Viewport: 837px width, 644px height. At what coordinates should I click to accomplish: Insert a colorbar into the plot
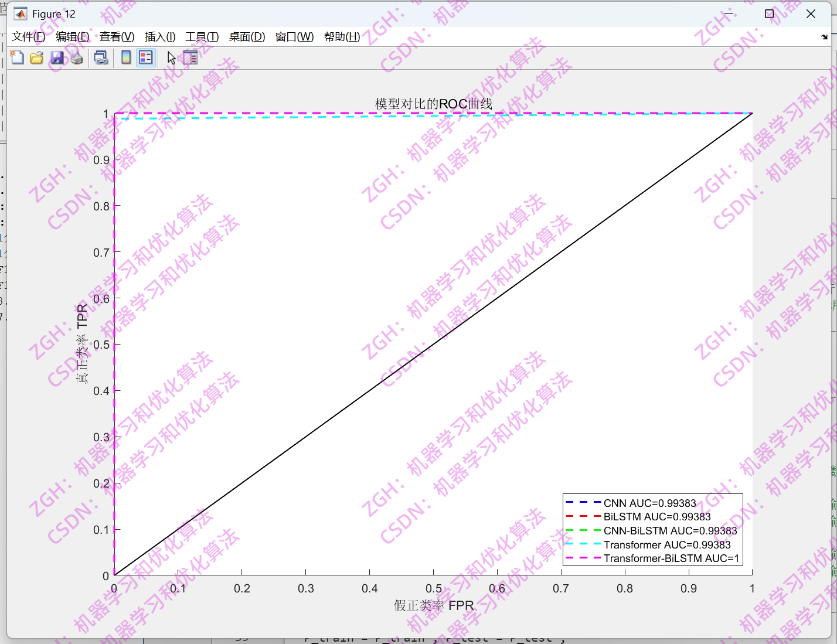coord(125,57)
